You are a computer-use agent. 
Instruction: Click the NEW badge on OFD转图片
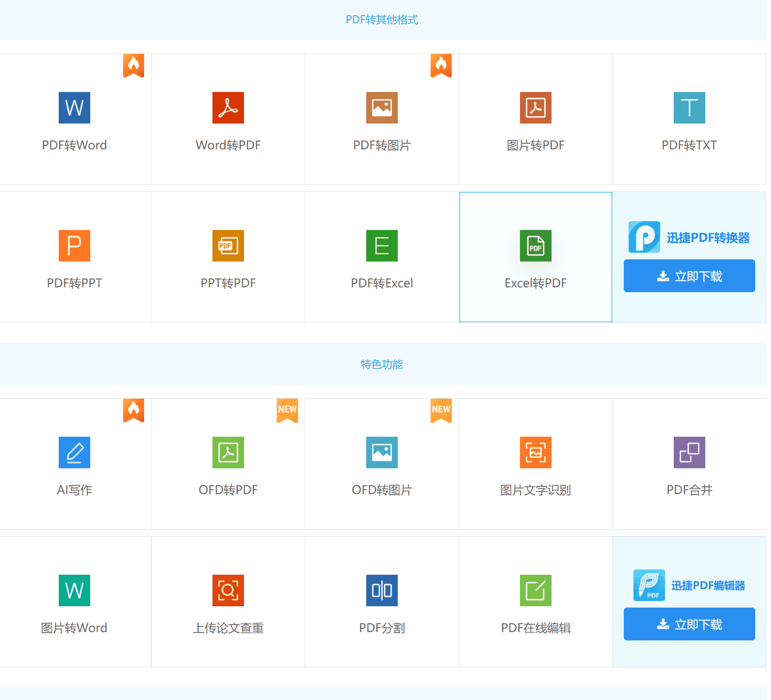pyautogui.click(x=441, y=410)
